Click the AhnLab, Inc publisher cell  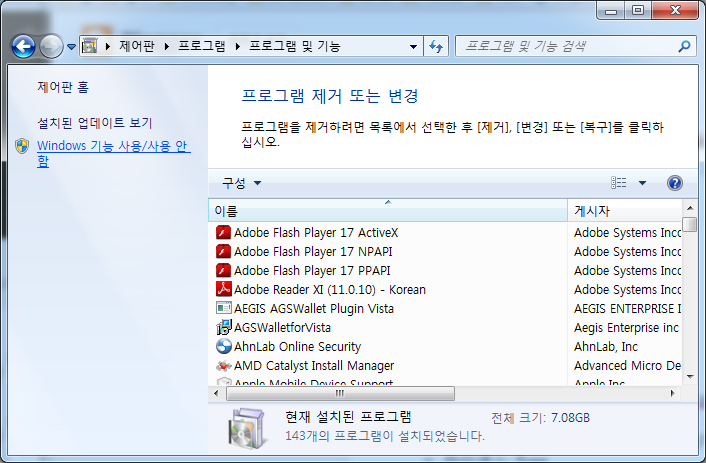click(x=606, y=346)
